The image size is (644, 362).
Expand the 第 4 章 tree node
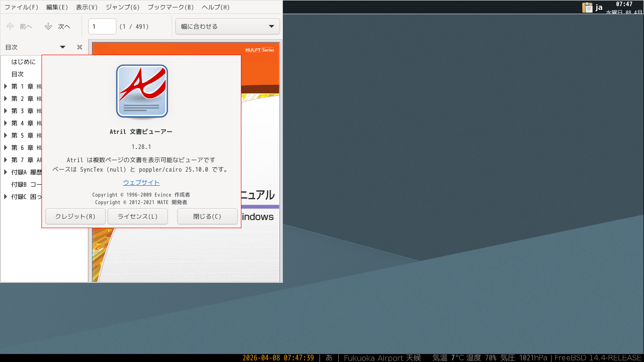[6, 123]
